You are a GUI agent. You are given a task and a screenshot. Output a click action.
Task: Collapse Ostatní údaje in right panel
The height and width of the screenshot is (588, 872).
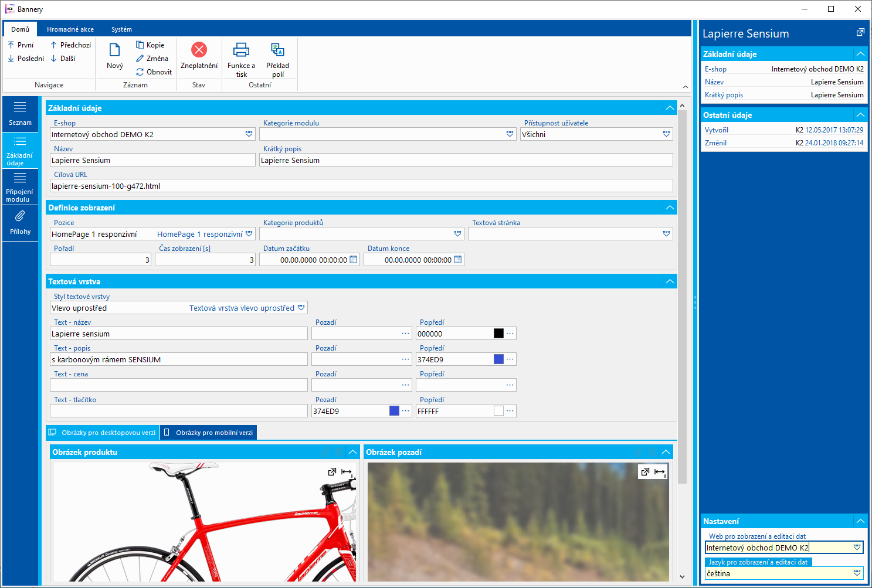[860, 115]
